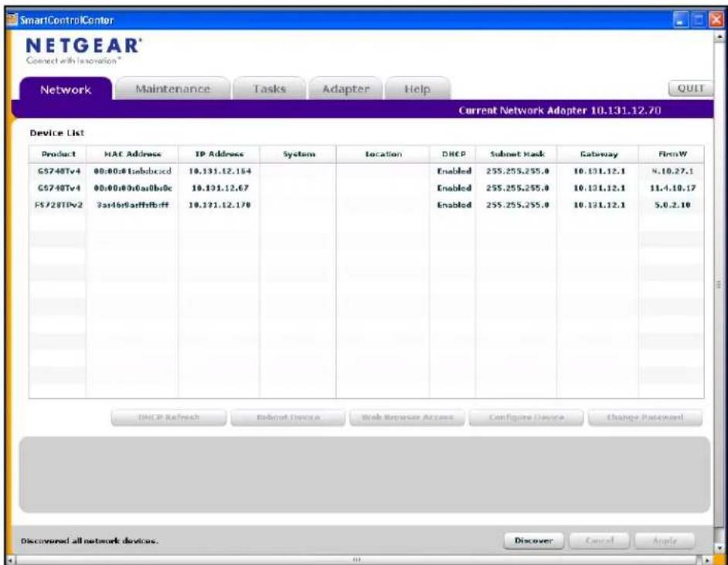The width and height of the screenshot is (728, 565).
Task: Sort by the Product column header
Action: (x=58, y=154)
